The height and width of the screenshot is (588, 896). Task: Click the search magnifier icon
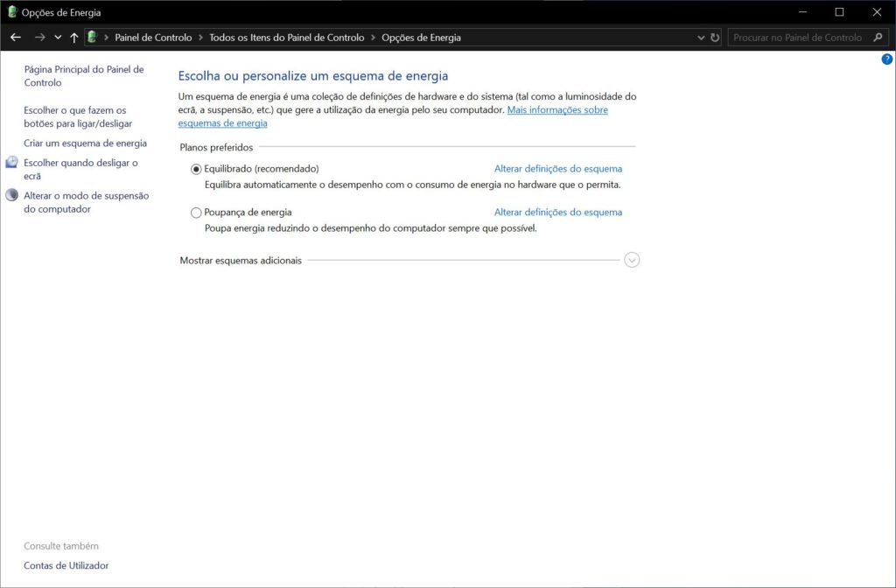coord(878,38)
